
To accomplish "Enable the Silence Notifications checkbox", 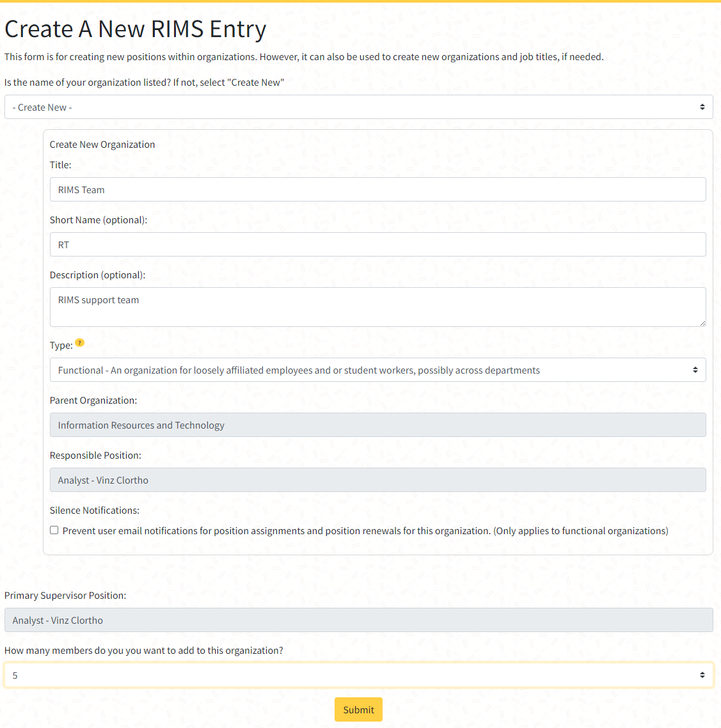I will click(54, 530).
